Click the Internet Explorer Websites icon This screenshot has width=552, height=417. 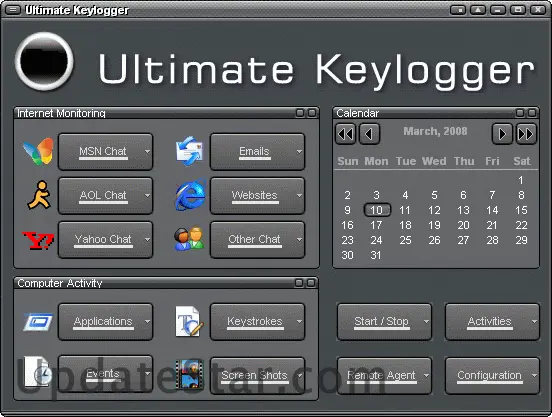tap(190, 195)
